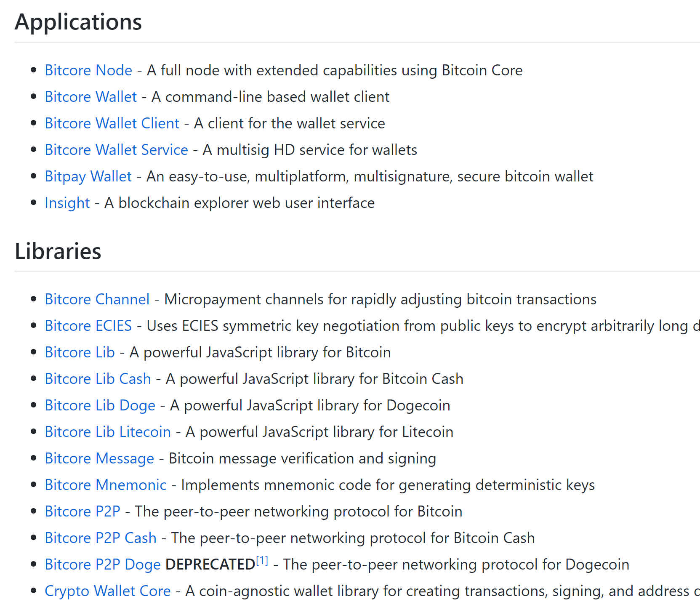Image resolution: width=700 pixels, height=607 pixels.
Task: Click the Bitcore Lib link
Action: click(x=80, y=352)
